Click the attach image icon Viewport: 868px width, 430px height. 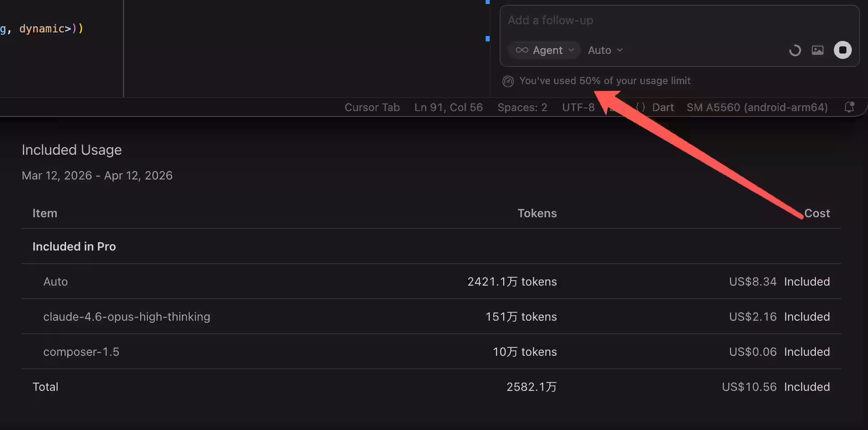pyautogui.click(x=817, y=50)
